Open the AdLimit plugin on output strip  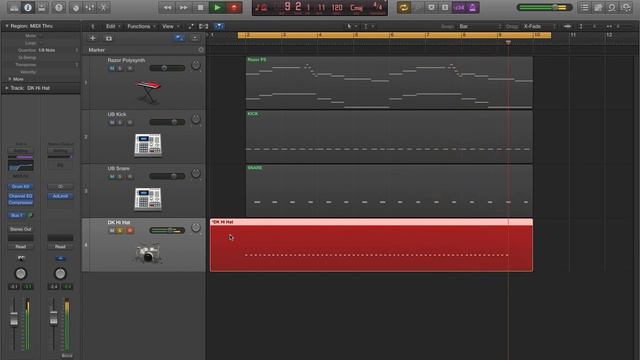pos(60,196)
